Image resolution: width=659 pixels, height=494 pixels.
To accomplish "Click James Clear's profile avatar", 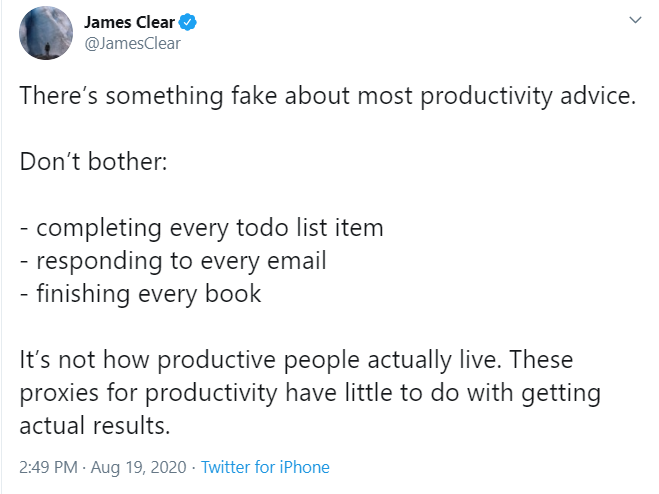I will tap(46, 33).
